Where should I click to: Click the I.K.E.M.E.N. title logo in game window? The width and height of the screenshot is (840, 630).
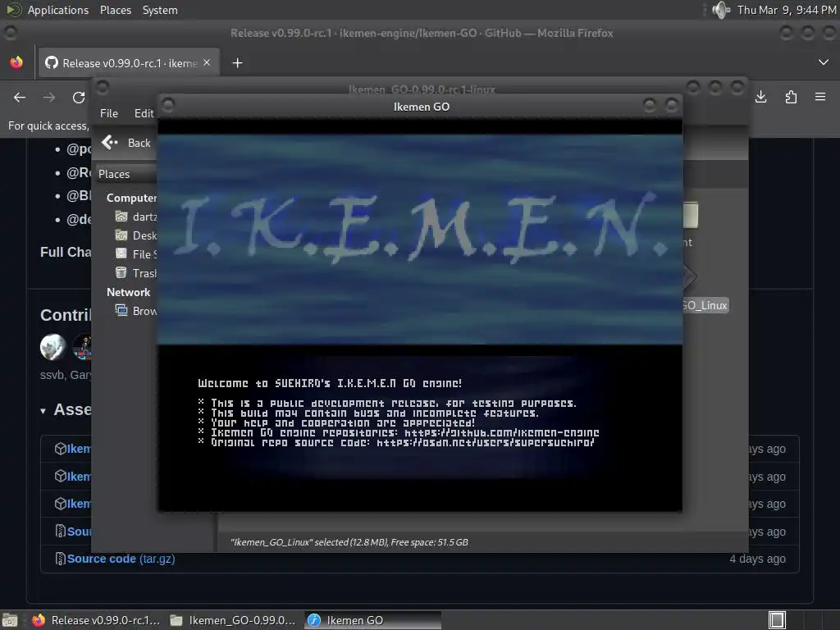[421, 229]
